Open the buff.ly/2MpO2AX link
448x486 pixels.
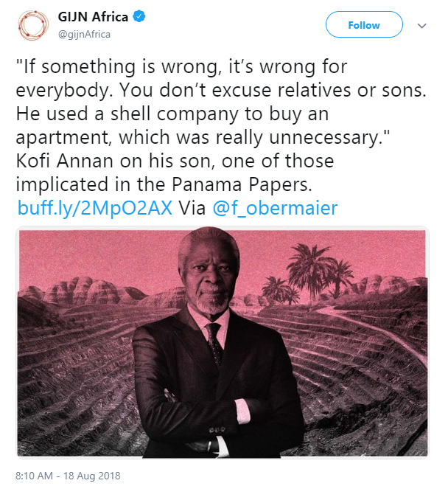pos(95,208)
